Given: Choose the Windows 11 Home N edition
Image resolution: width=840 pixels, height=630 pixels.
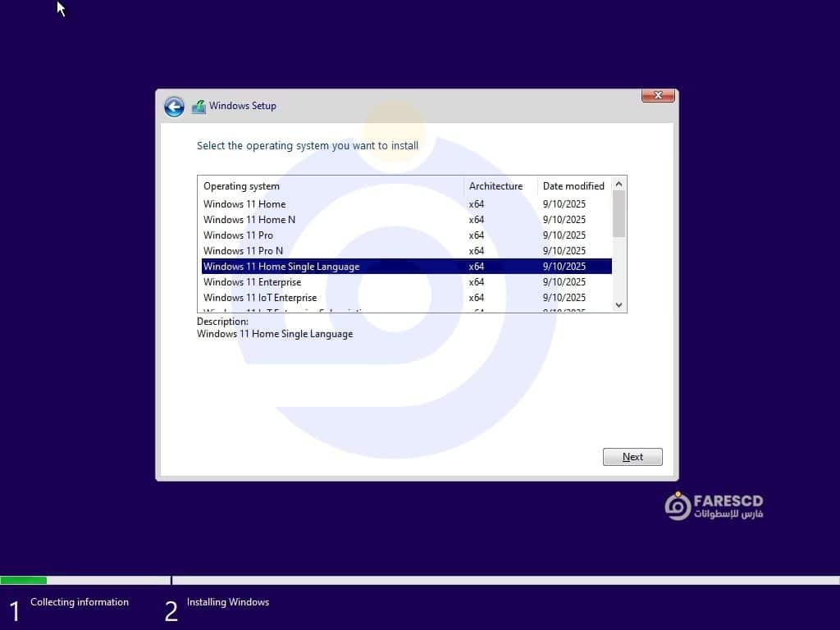Looking at the screenshot, I should click(x=249, y=220).
